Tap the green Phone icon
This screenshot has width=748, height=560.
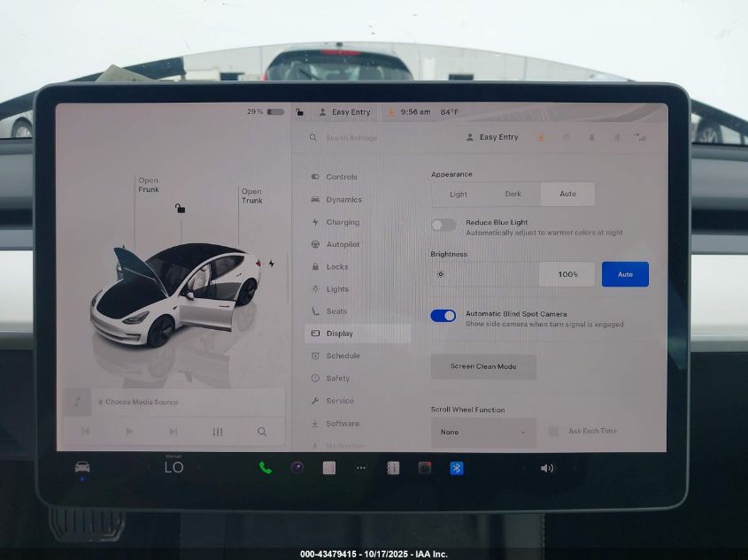(265, 468)
